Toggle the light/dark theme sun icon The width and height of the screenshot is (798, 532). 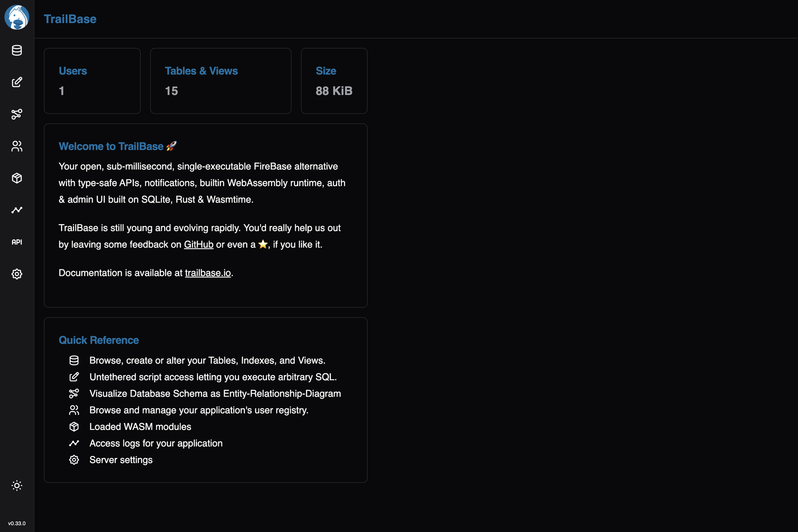click(17, 485)
